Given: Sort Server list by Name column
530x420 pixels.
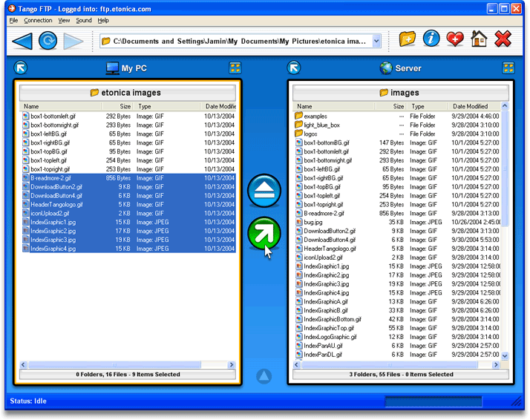Looking at the screenshot, I should pos(333,106).
